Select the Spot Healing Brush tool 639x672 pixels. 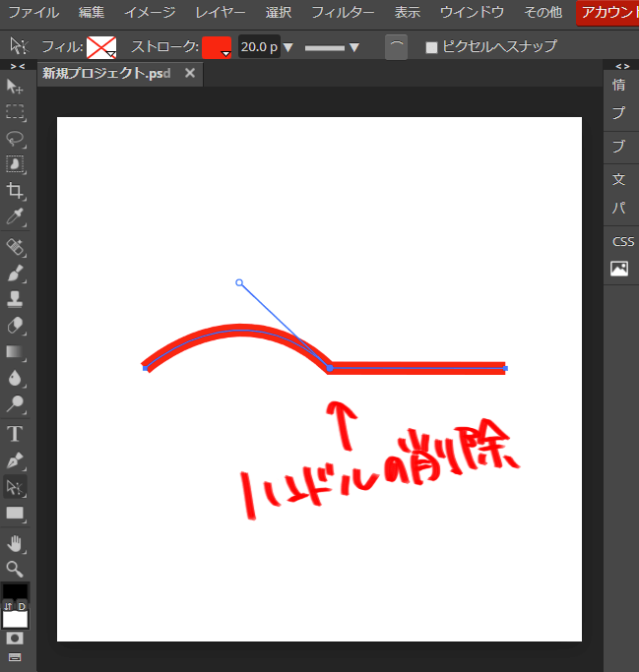(15, 247)
